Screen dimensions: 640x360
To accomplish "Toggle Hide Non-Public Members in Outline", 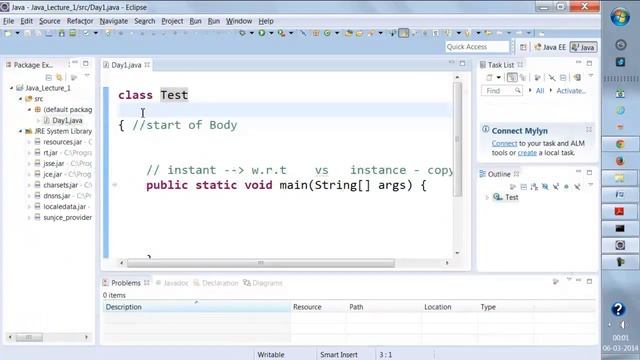I will (x=566, y=187).
